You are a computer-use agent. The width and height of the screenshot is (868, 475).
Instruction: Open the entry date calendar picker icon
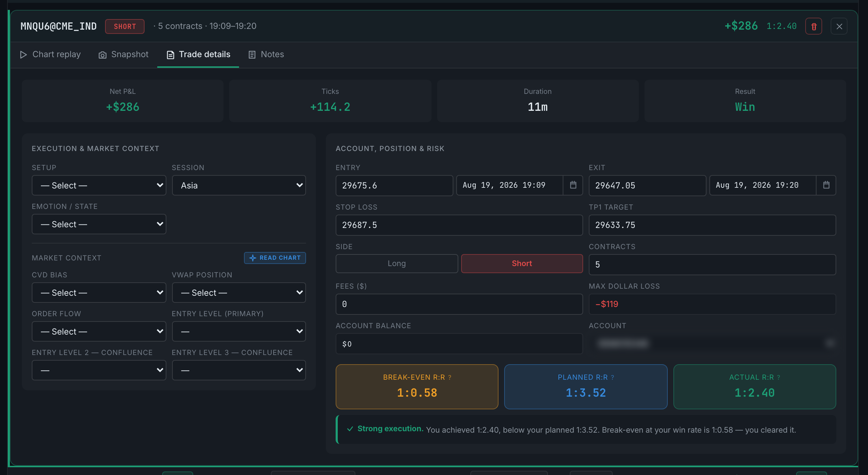pos(573,185)
